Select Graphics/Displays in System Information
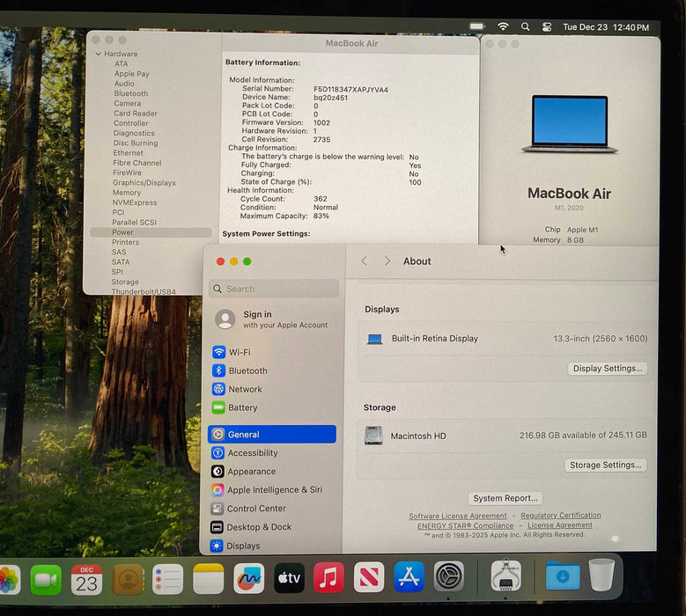 tap(144, 183)
